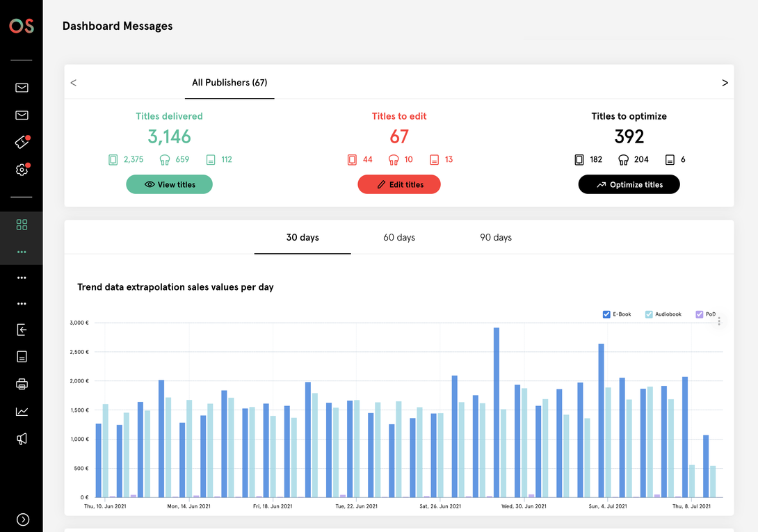
Task: Select the dashboard grid icon
Action: (x=22, y=225)
